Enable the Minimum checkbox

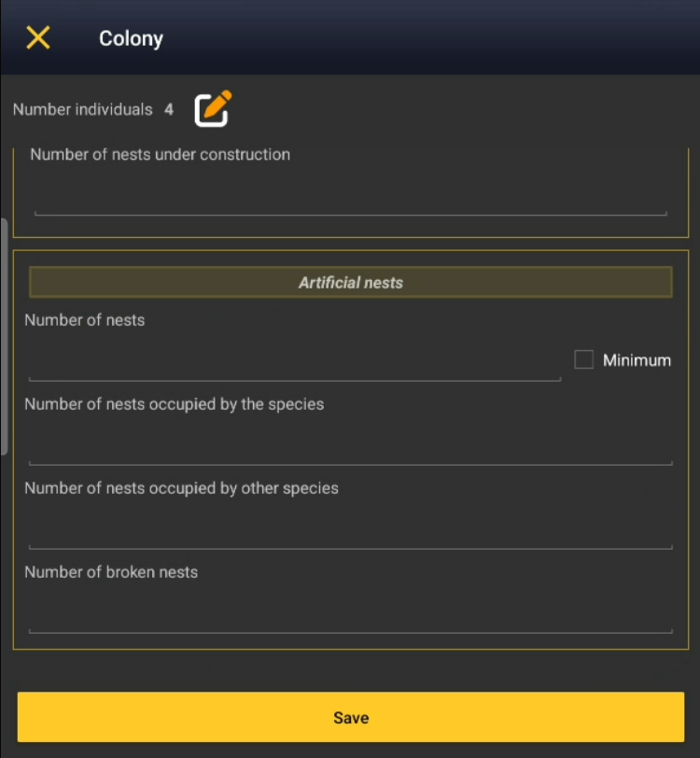(x=584, y=360)
